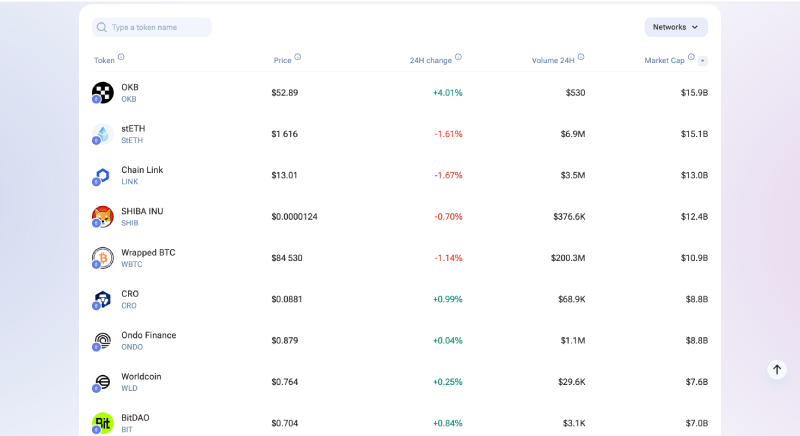Click the OKB price $52.89
This screenshot has width=800, height=436.
coord(285,93)
